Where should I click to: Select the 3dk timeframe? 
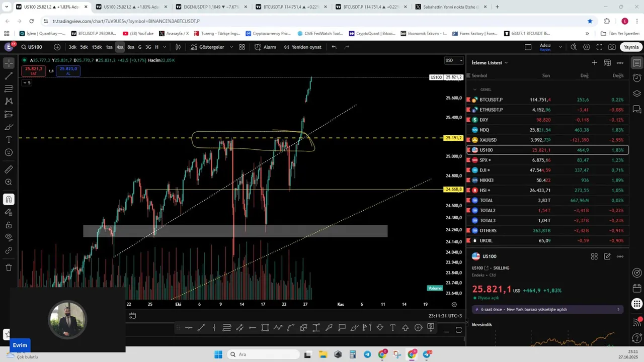(x=72, y=47)
